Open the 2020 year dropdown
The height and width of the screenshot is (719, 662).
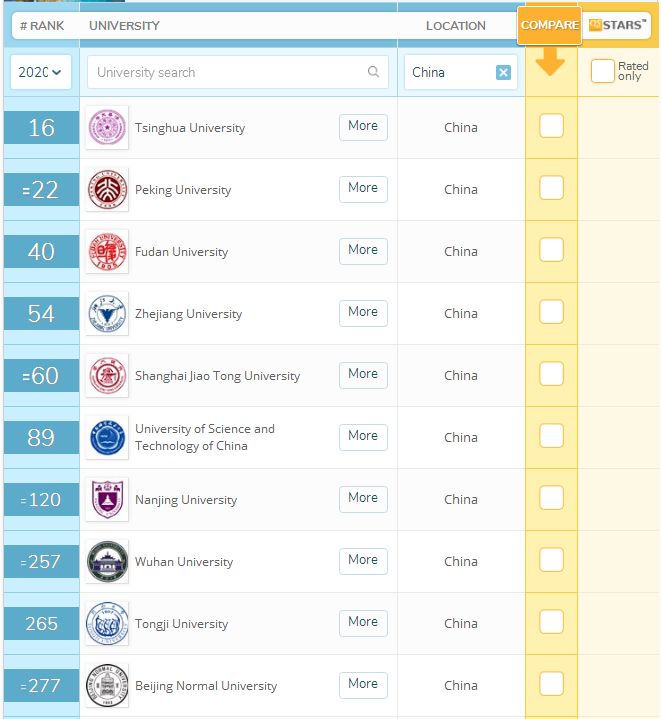[x=41, y=72]
